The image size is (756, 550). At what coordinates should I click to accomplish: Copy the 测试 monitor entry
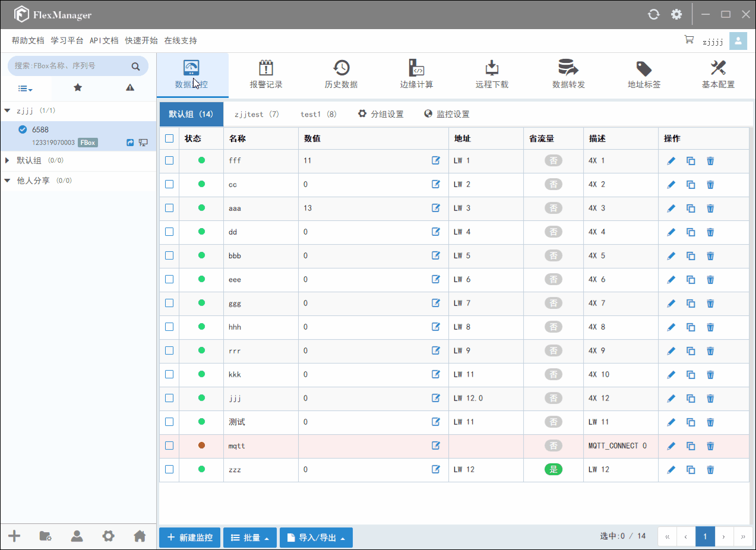(691, 422)
